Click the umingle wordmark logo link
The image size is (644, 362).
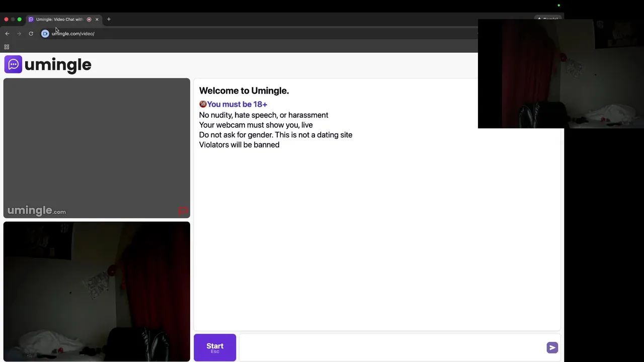[58, 64]
